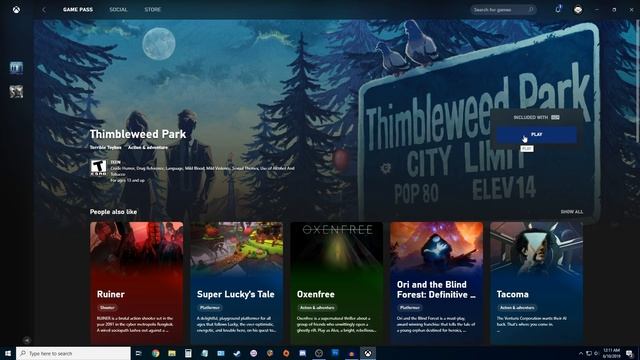Click the volume icon in system tray
The image size is (640, 360).
click(596, 353)
